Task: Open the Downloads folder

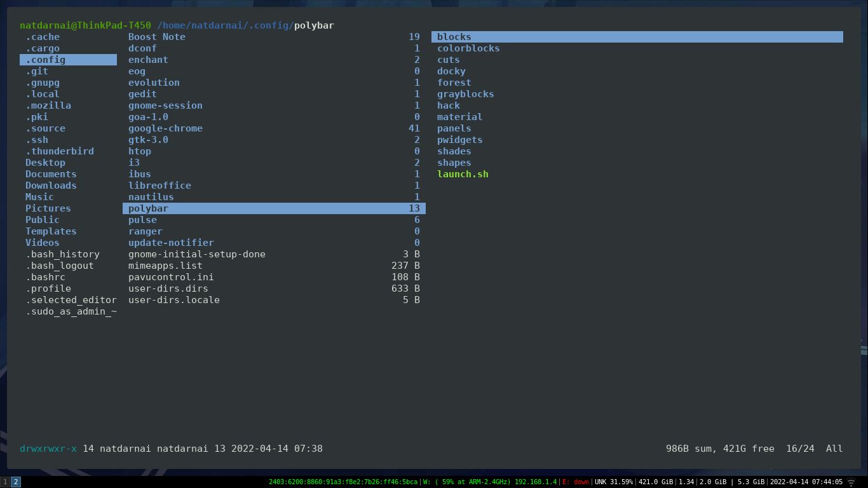Action: click(51, 186)
